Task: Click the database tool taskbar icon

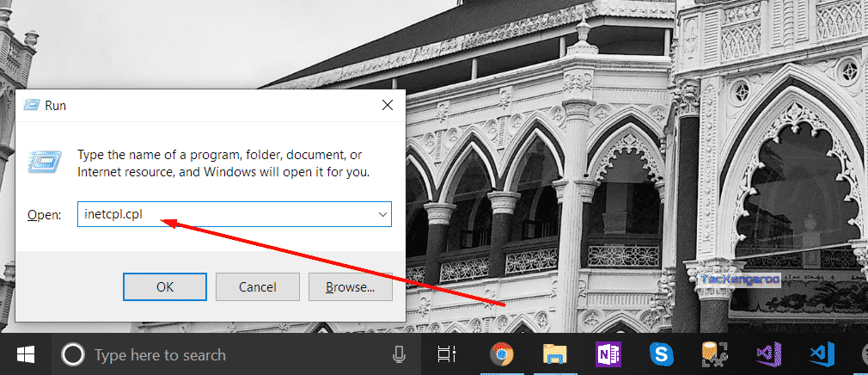Action: tap(713, 354)
